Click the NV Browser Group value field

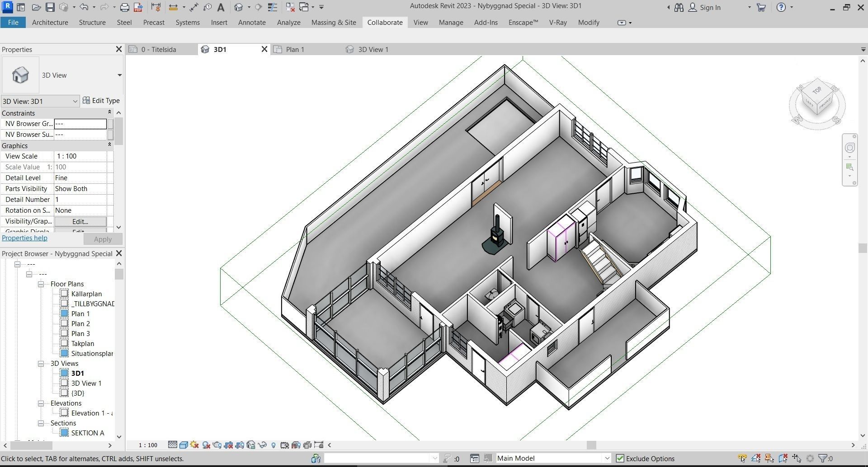pyautogui.click(x=80, y=124)
